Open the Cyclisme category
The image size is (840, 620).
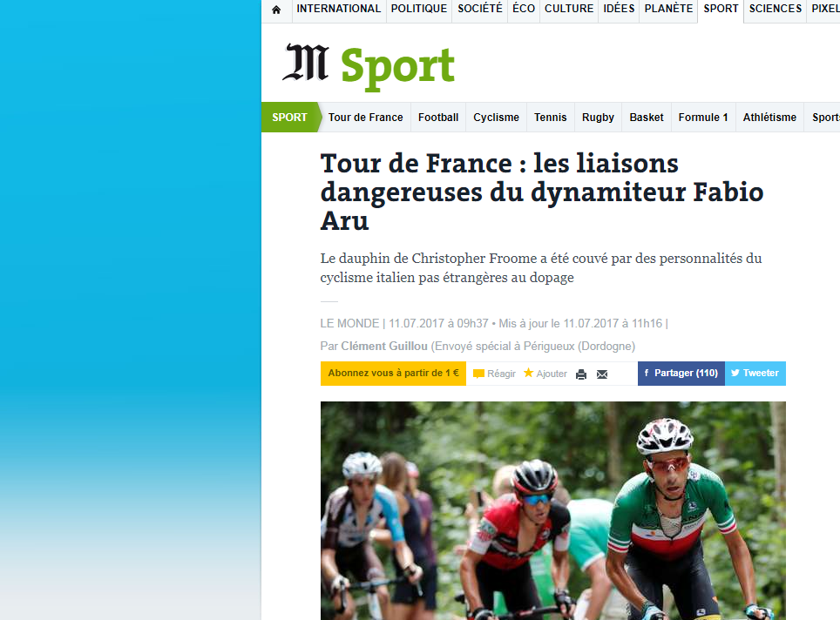496,118
